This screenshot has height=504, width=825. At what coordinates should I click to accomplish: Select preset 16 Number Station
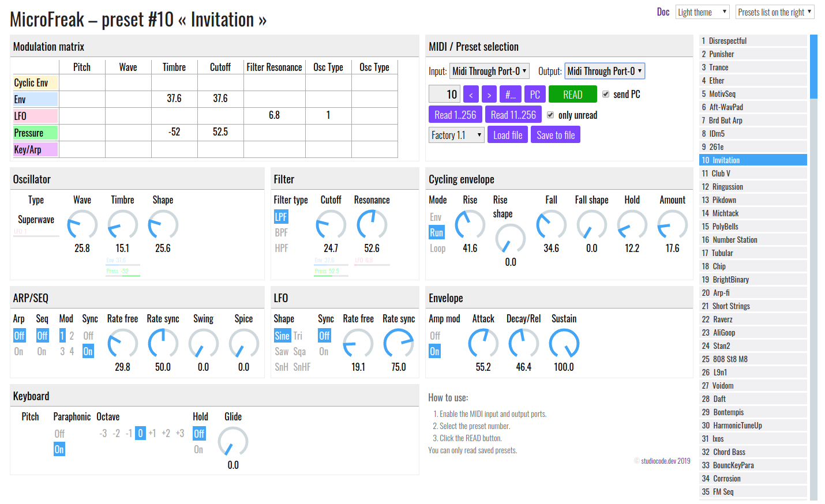[753, 240]
